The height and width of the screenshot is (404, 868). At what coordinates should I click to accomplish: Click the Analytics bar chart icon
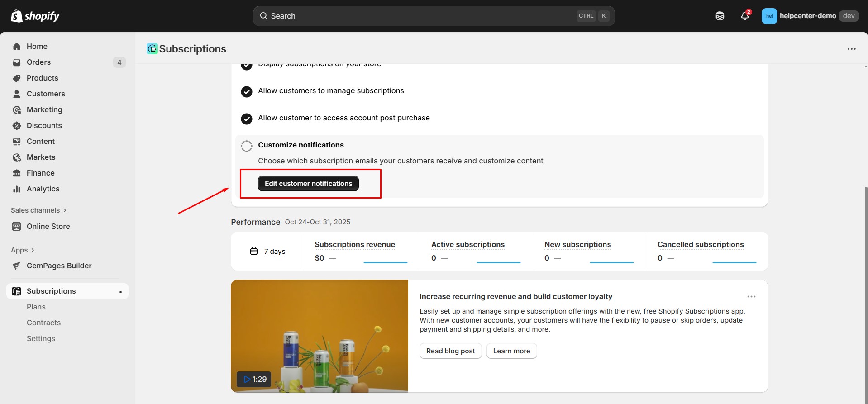[x=17, y=189]
